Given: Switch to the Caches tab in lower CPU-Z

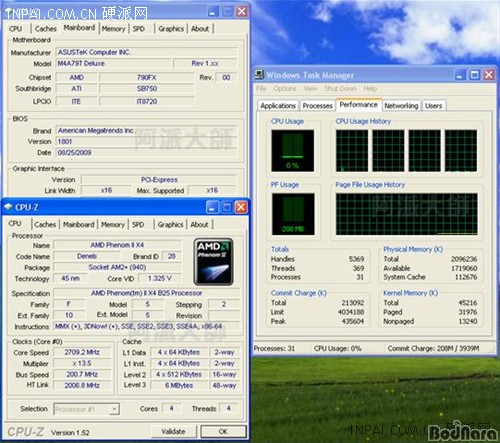Looking at the screenshot, I should click(x=45, y=224).
